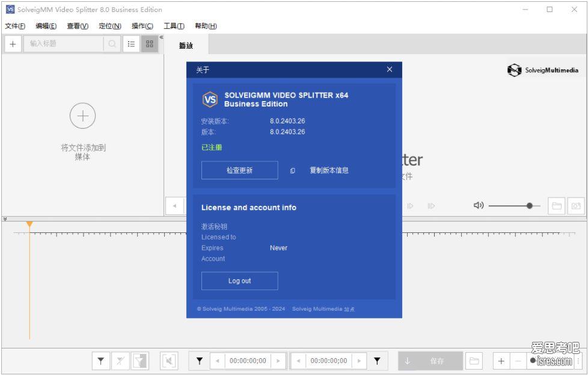Increase the first timecode with right arrow
Image resolution: width=588 pixels, height=375 pixels.
tap(278, 361)
